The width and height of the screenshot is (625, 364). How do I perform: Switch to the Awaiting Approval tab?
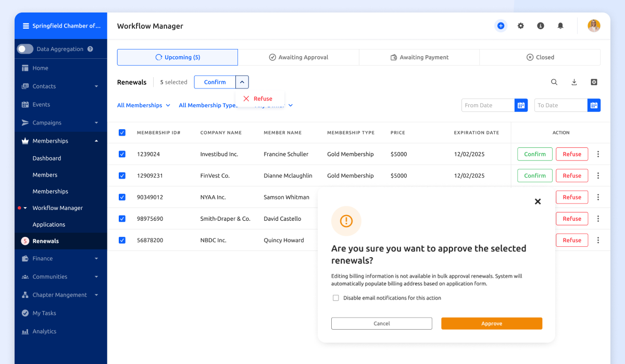click(298, 57)
